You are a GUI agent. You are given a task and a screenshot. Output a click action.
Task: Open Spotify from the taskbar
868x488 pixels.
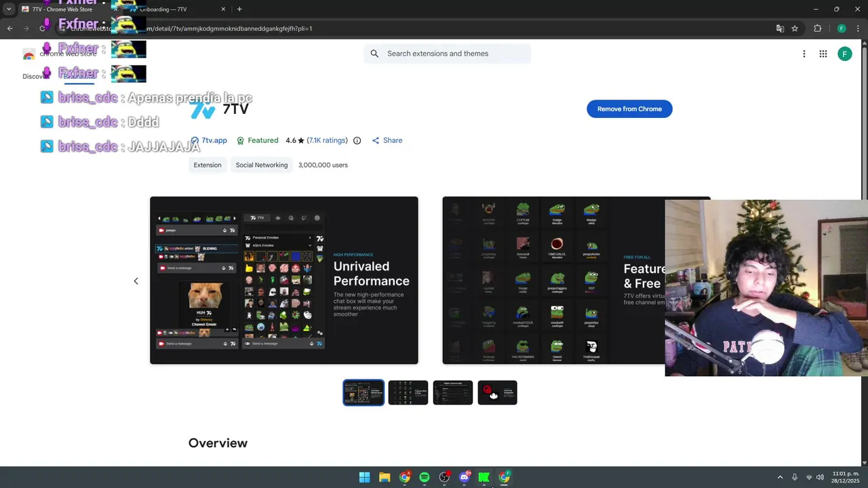(425, 477)
